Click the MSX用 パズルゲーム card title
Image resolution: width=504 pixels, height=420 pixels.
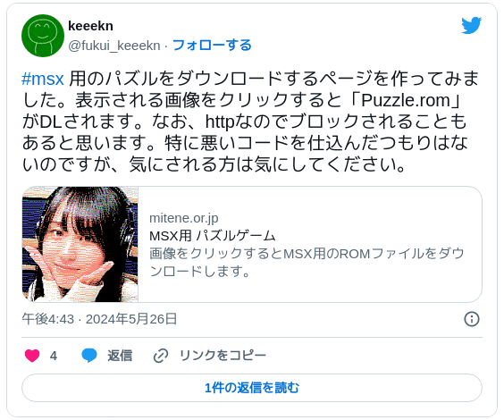[x=213, y=236]
